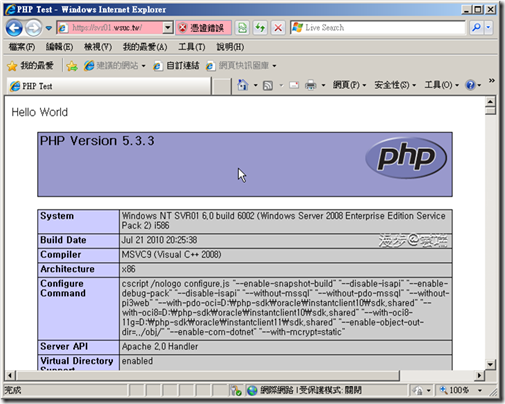Screen dimensions: 505x404
Task: Click the status bar privacy report icon
Action: coord(417,390)
